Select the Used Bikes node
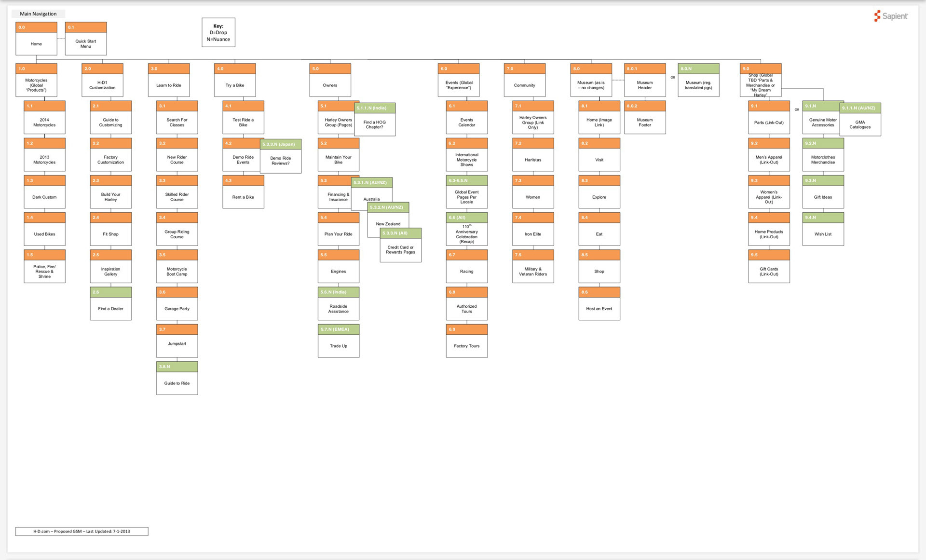 44,229
